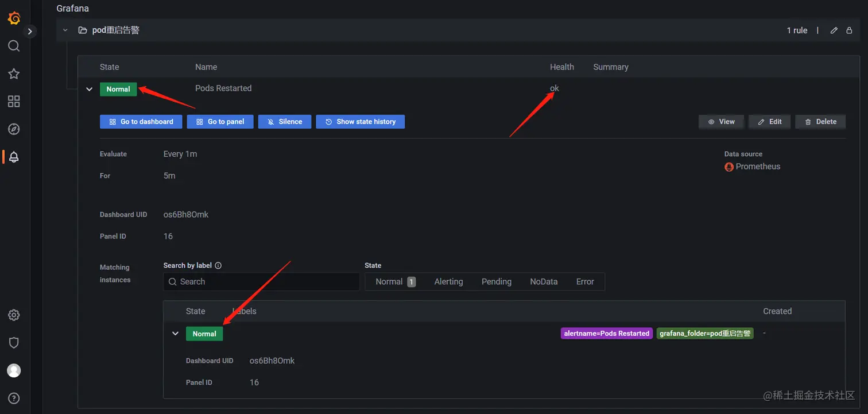
Task: Open the Grafana logo home link
Action: (x=14, y=18)
